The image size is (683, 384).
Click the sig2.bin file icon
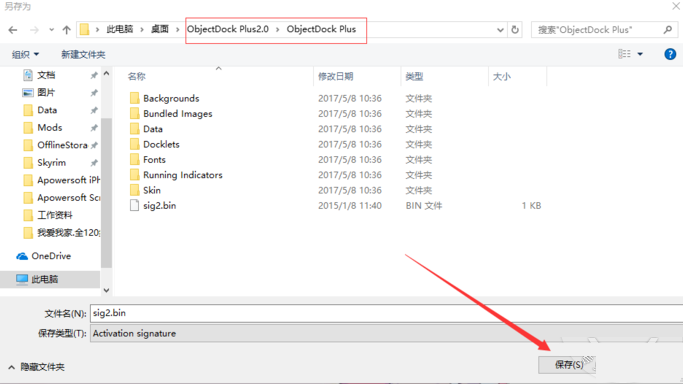coord(135,205)
